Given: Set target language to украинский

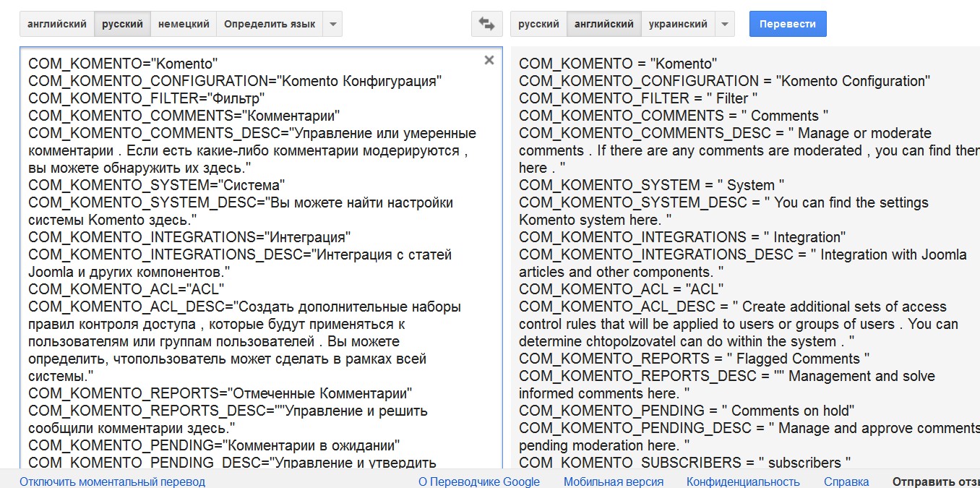Looking at the screenshot, I should (x=678, y=24).
